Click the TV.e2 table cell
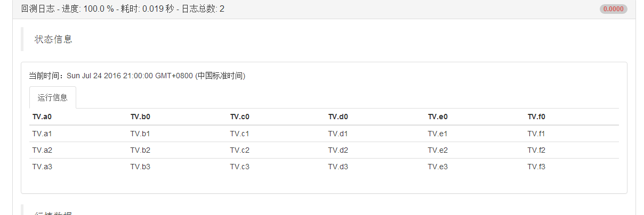This screenshot has height=215, width=644. click(x=438, y=150)
